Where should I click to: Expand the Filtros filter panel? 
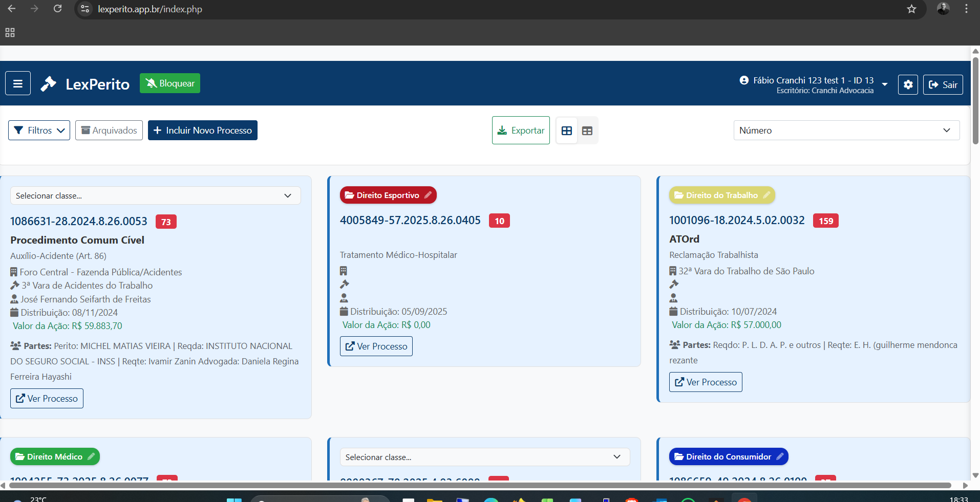click(x=38, y=130)
